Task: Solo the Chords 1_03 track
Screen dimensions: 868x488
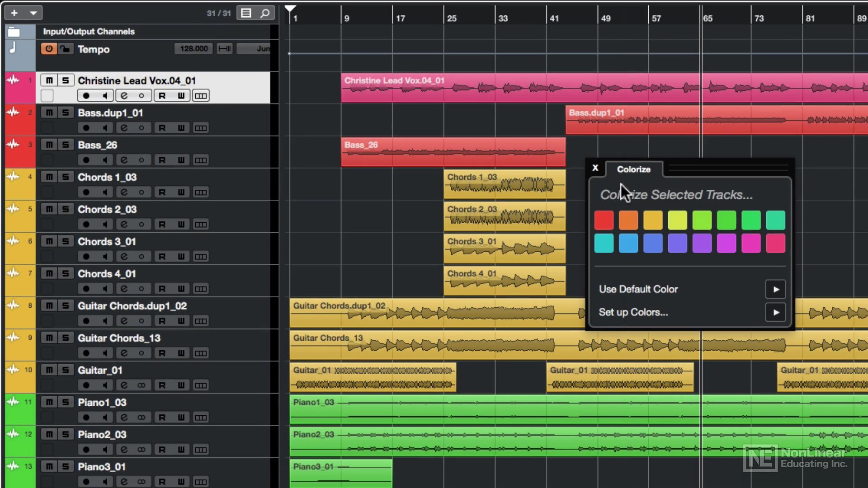Action: point(65,177)
